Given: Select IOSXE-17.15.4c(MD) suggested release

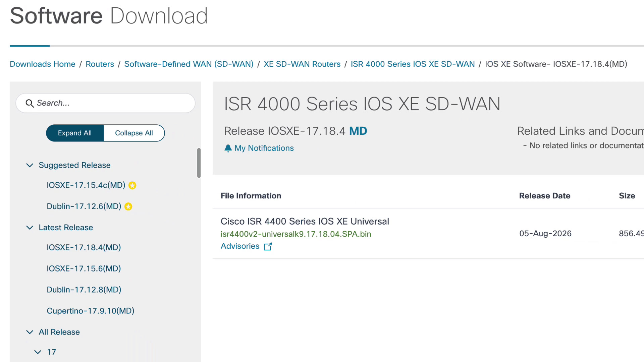Looking at the screenshot, I should tap(86, 185).
